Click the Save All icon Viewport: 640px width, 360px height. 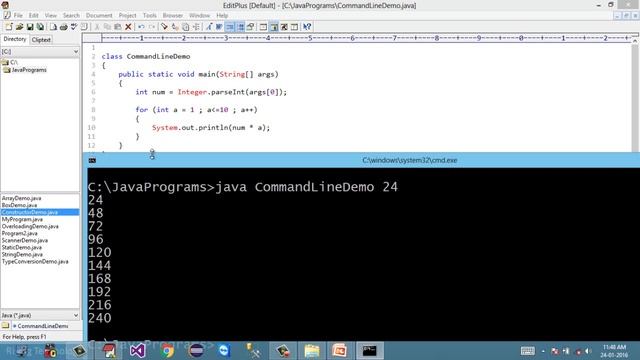tap(40, 27)
